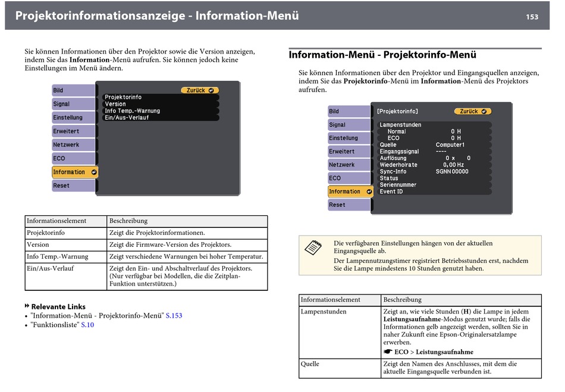Viewport: 565px width, 392px height.
Task: Click the header title Projektorinformationsanzeige - Information-Menü
Action: tap(157, 16)
